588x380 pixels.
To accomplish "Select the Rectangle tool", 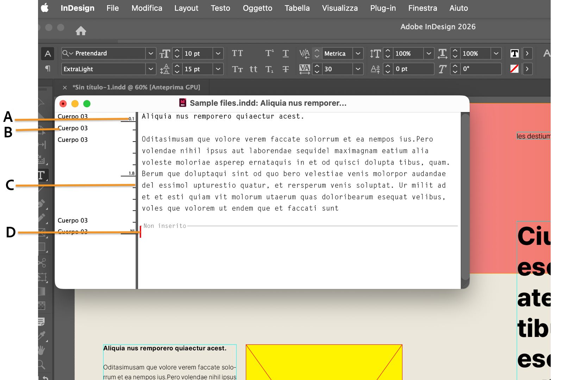I will (42, 247).
